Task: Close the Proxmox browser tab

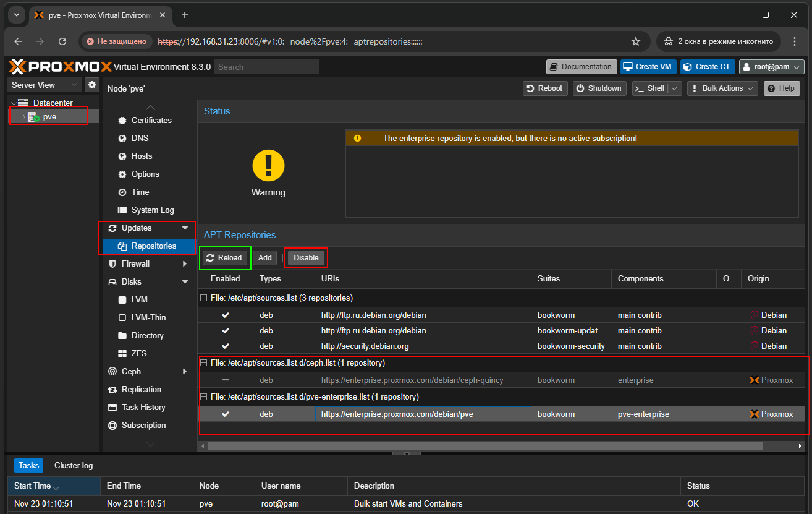Action: pyautogui.click(x=164, y=15)
